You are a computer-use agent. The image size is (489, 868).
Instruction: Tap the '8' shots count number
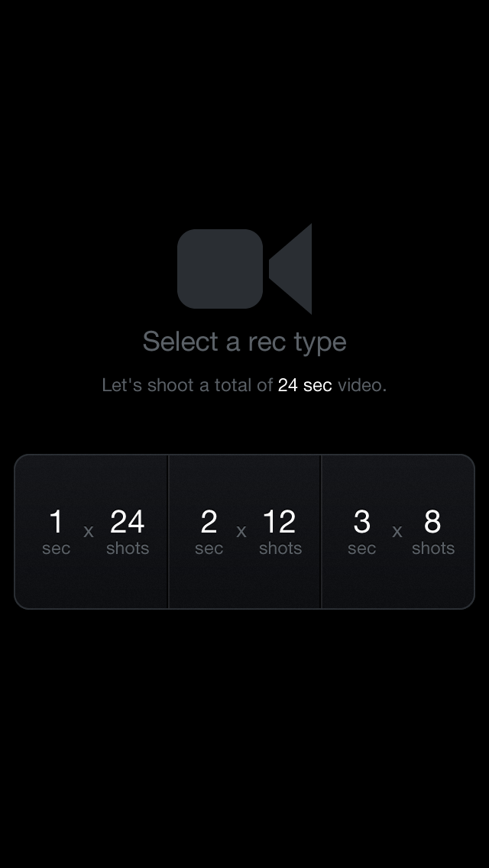[432, 523]
